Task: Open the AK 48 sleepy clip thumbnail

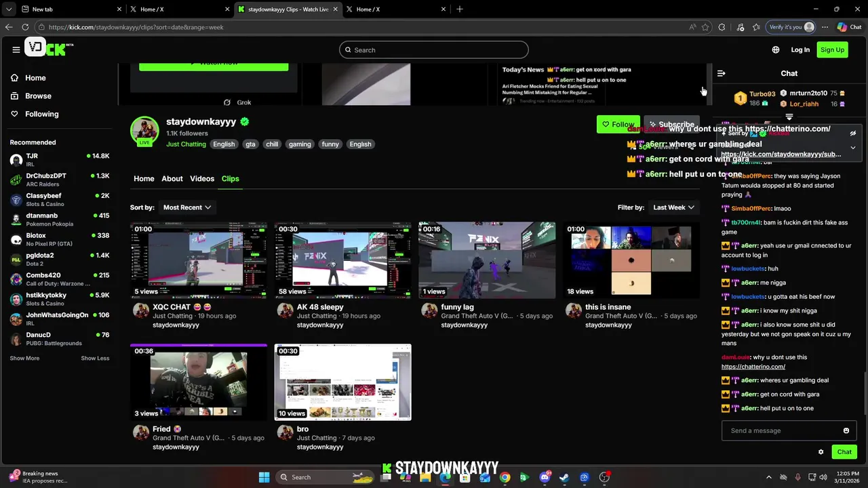Action: 342,260
